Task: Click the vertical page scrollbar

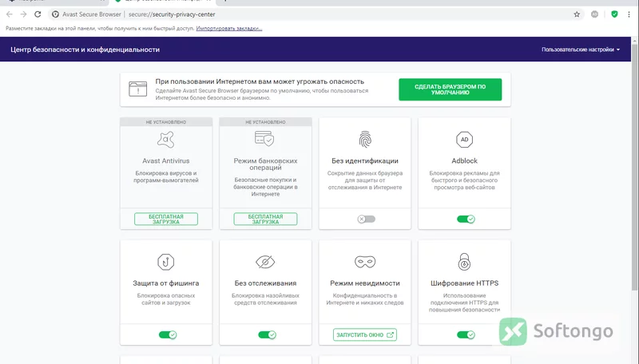Action: (634, 167)
